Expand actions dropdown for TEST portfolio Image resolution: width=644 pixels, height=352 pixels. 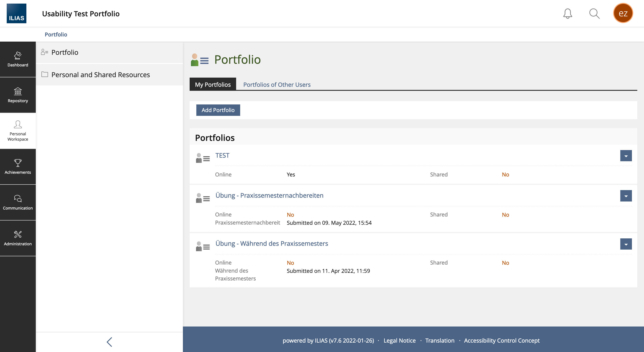(626, 156)
